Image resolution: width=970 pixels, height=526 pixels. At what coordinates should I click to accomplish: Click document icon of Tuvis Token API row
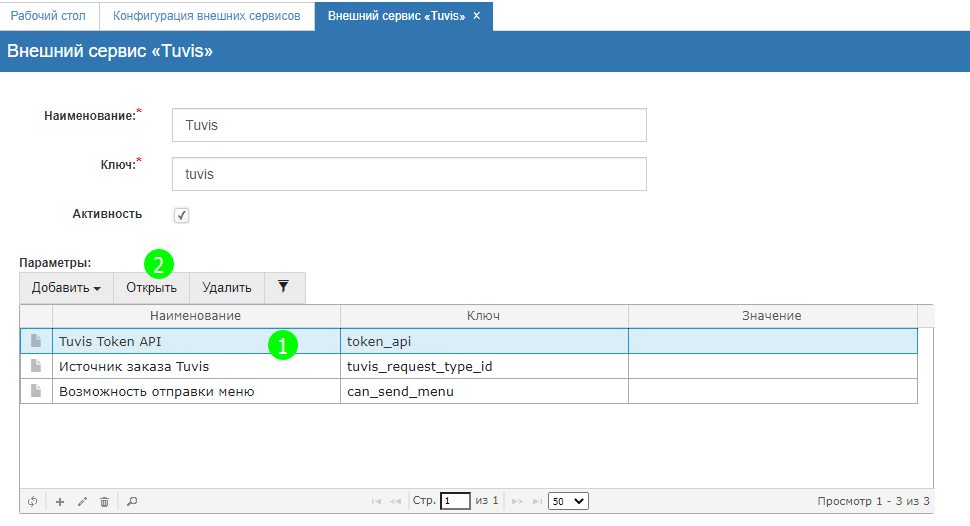(36, 341)
